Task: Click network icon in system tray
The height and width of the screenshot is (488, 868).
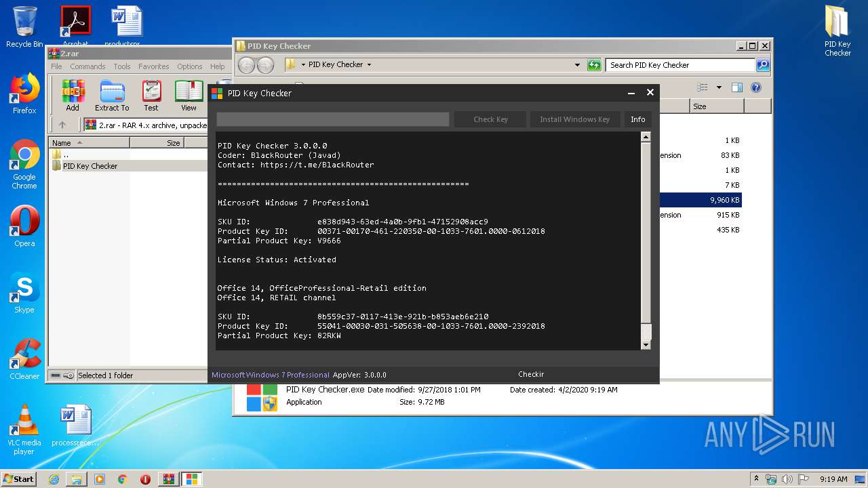Action: point(772,479)
